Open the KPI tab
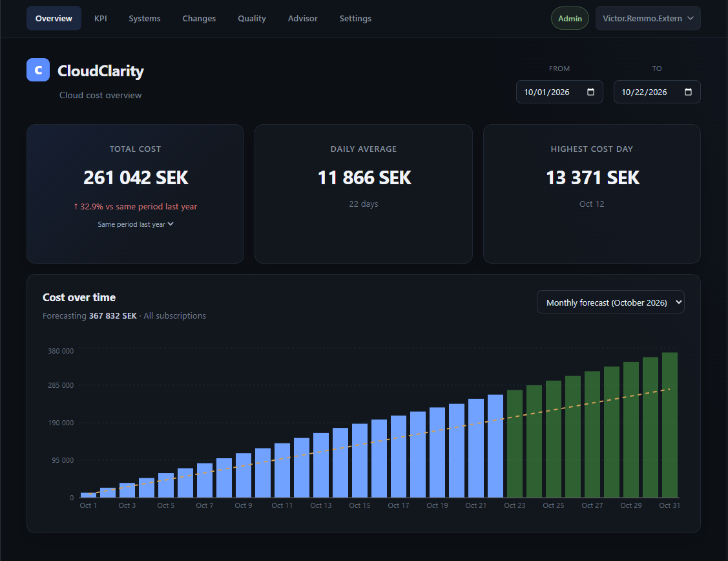 [100, 18]
